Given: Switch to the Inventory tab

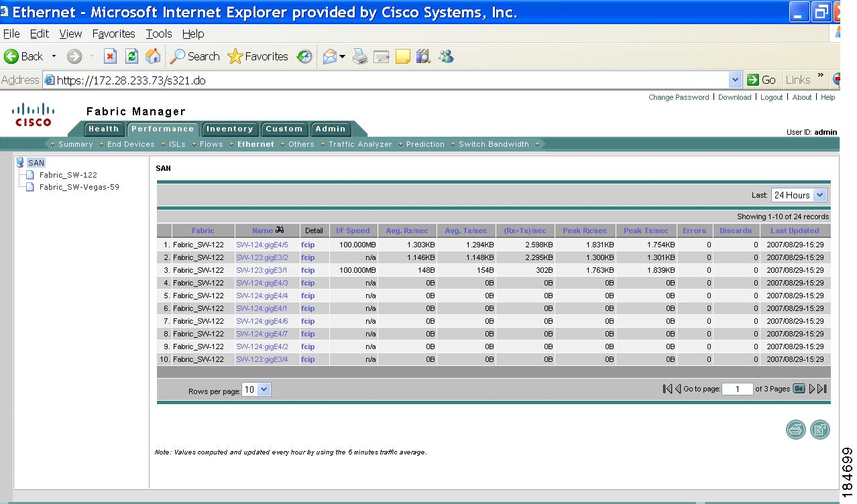Looking at the screenshot, I should pyautogui.click(x=229, y=129).
